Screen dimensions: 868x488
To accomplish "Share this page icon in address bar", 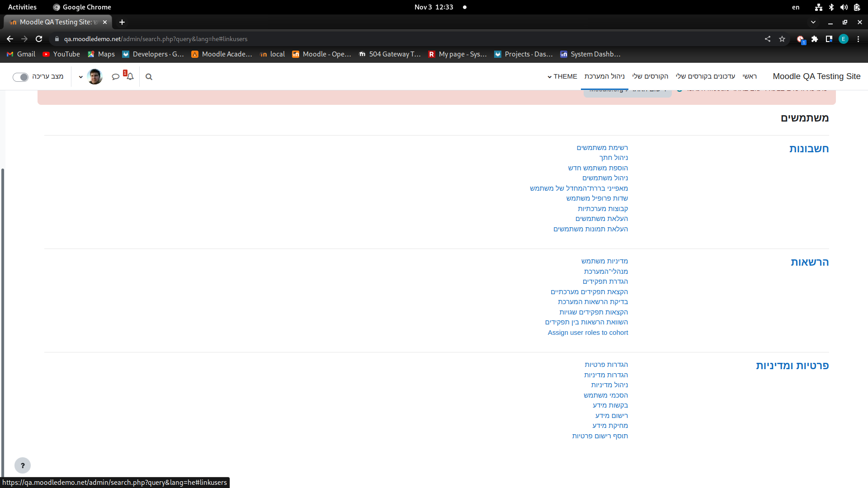I will [x=768, y=39].
